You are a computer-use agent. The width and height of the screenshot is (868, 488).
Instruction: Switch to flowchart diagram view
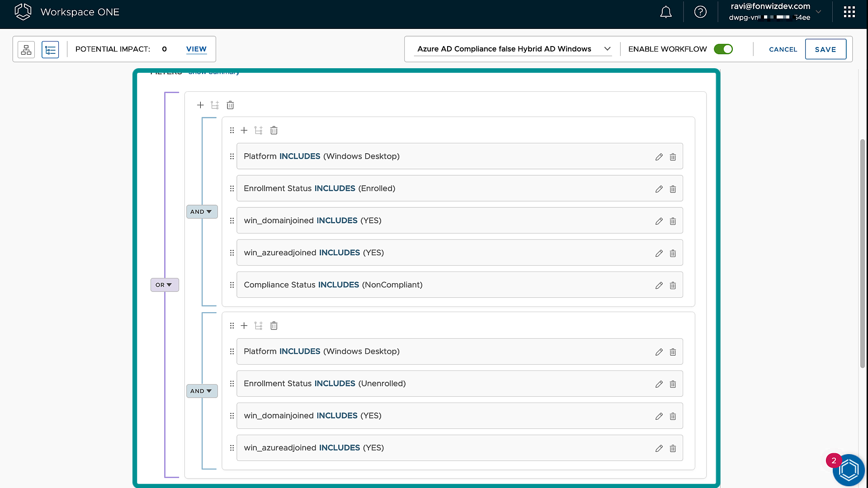[26, 49]
